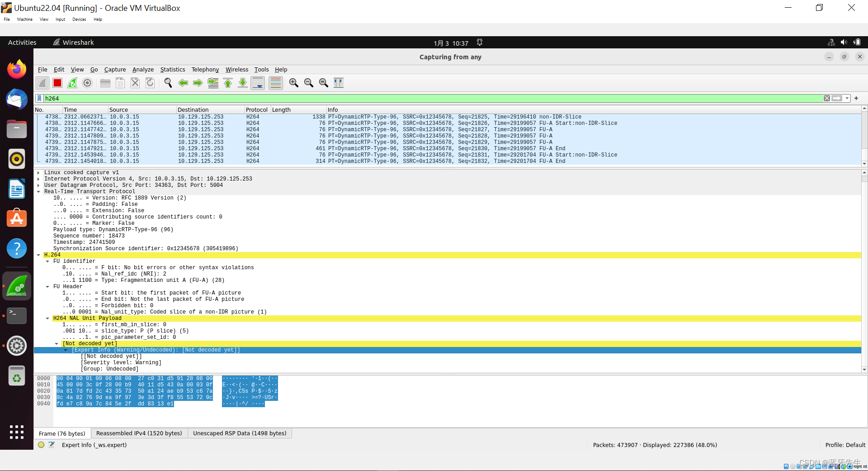Screen dimensions: 868x471
Task: Jump to the last packet in capture
Action: pos(243,83)
